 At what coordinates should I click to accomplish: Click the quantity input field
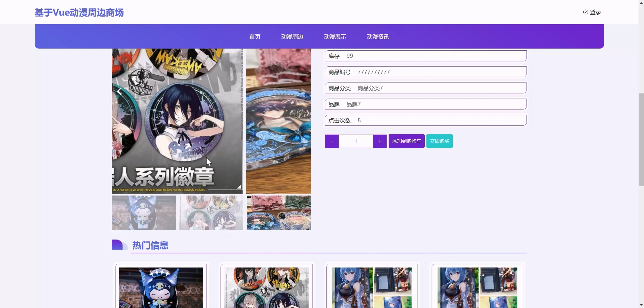tap(355, 141)
